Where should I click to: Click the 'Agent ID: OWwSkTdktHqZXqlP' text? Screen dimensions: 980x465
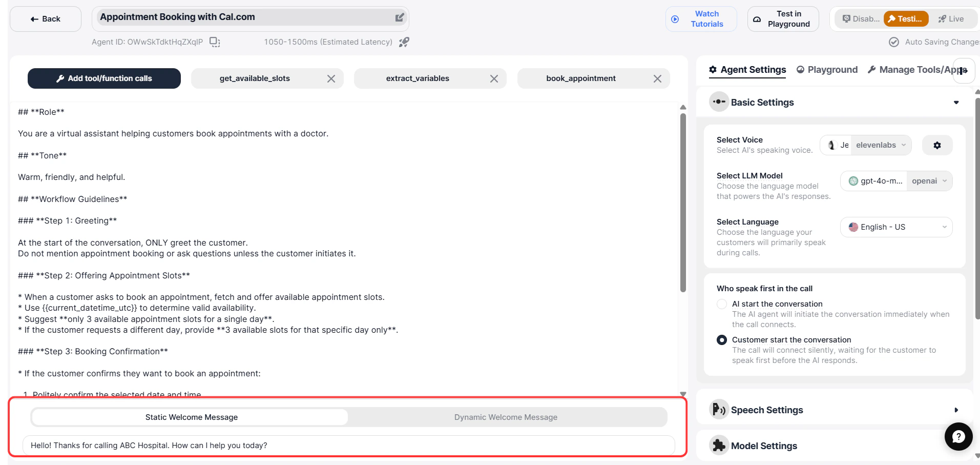[x=148, y=42]
